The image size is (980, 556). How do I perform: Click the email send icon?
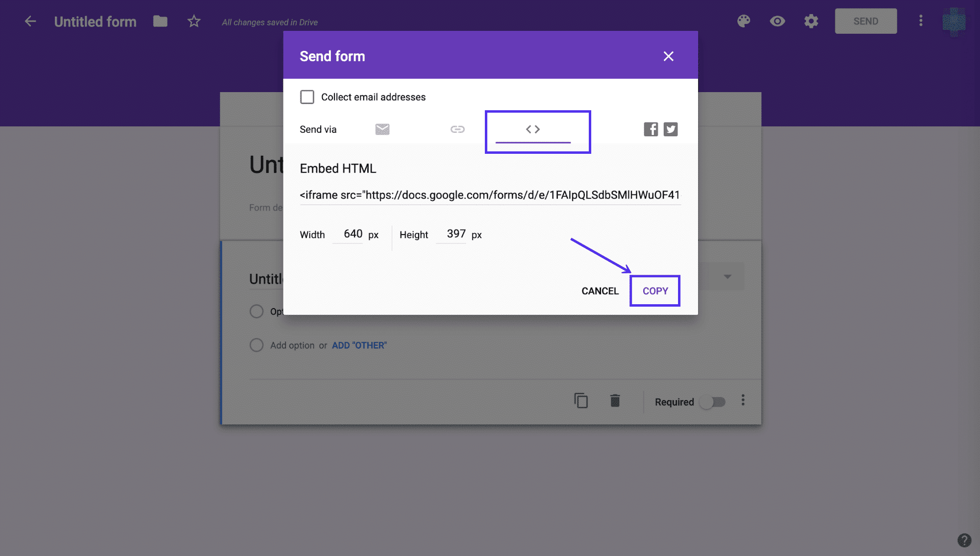(382, 128)
